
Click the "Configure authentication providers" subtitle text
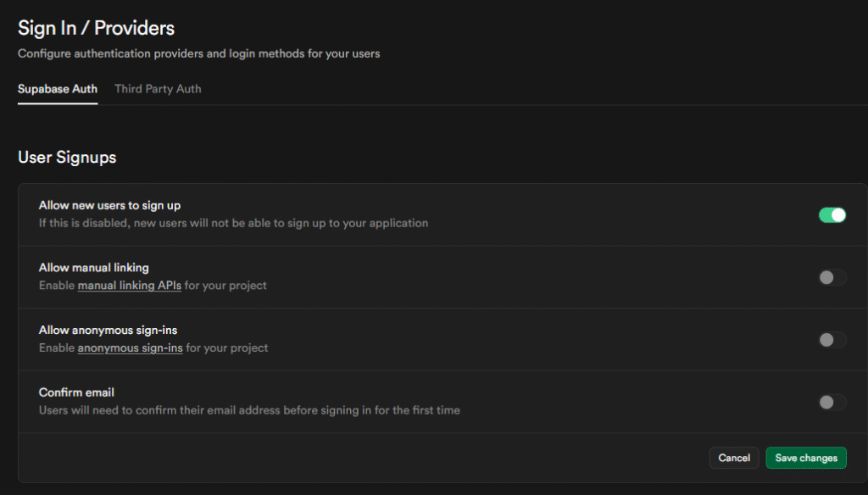pyautogui.click(x=199, y=53)
